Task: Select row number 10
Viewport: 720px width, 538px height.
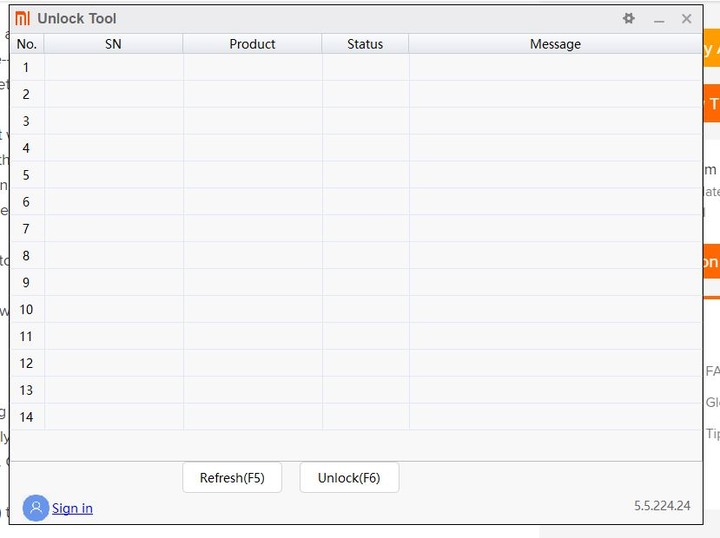Action: point(356,309)
